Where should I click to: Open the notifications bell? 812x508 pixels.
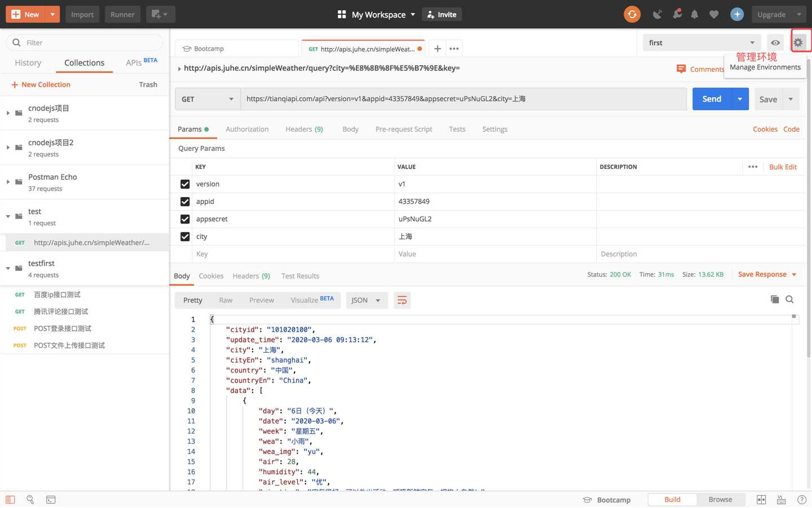pos(695,14)
